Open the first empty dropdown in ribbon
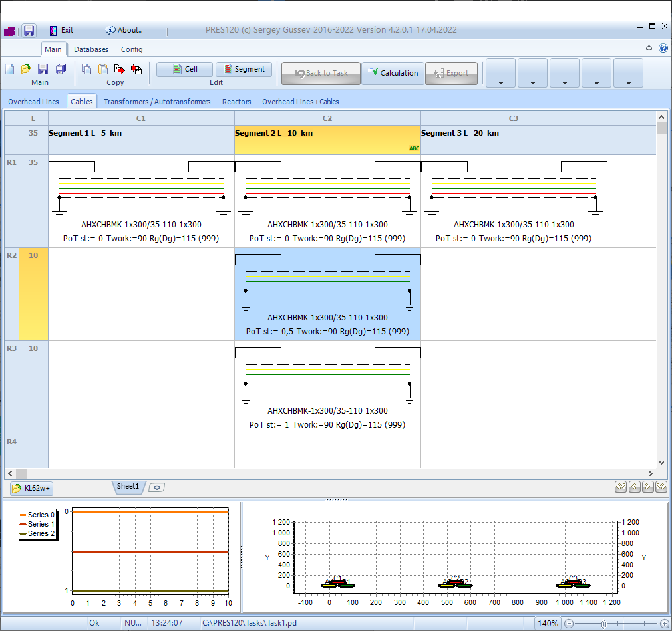The height and width of the screenshot is (631, 672). [500, 74]
